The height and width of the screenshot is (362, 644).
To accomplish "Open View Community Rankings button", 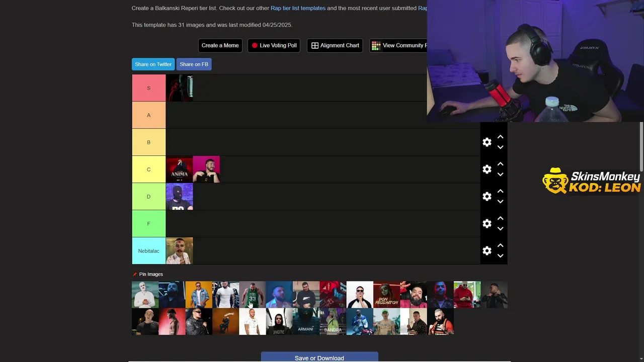I will 398,45.
